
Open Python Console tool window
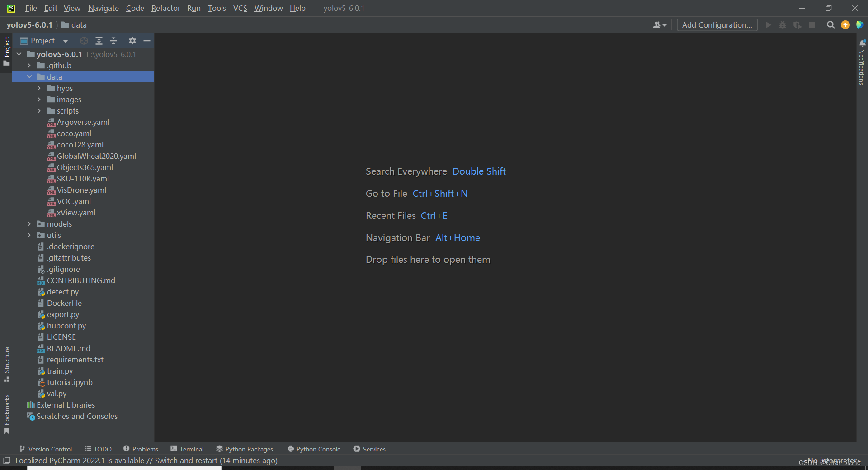pyautogui.click(x=314, y=449)
